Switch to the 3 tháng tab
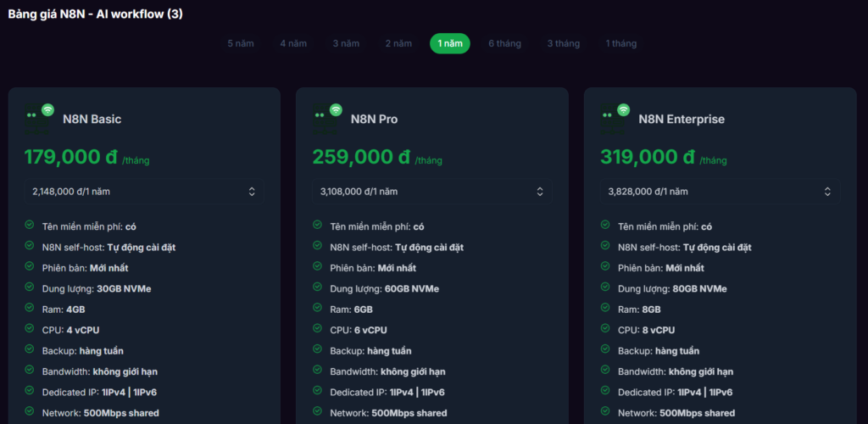Screen dimensions: 868x424 point(563,43)
